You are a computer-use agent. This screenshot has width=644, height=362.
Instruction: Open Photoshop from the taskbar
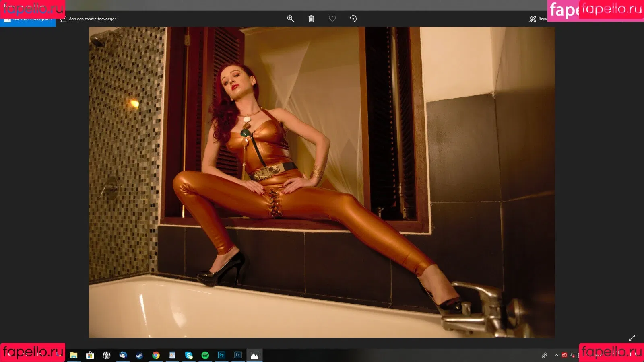pyautogui.click(x=222, y=355)
